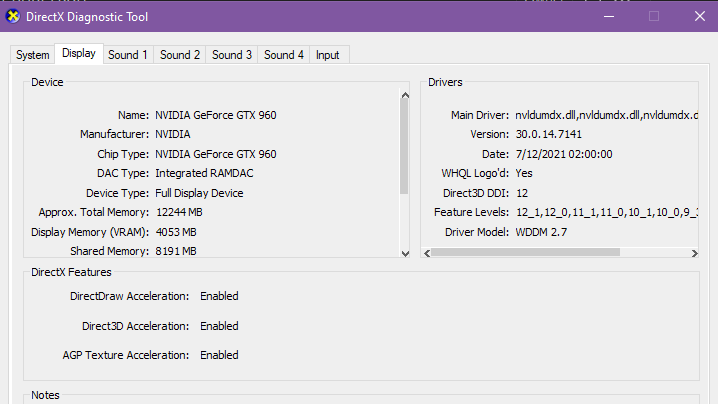Image resolution: width=718 pixels, height=404 pixels.
Task: Click the Device panel vertical scrollbar thumb
Action: pos(404,147)
